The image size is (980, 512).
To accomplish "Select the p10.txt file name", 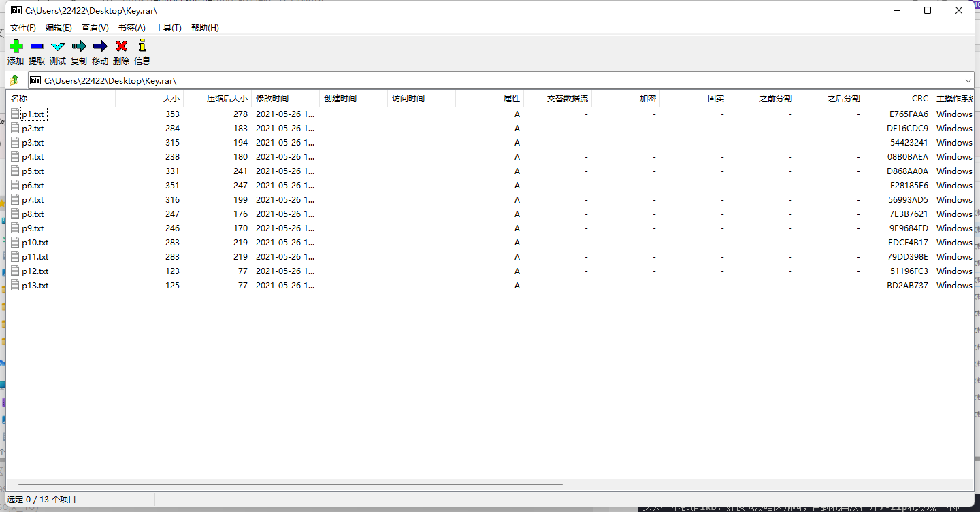I will [x=35, y=243].
